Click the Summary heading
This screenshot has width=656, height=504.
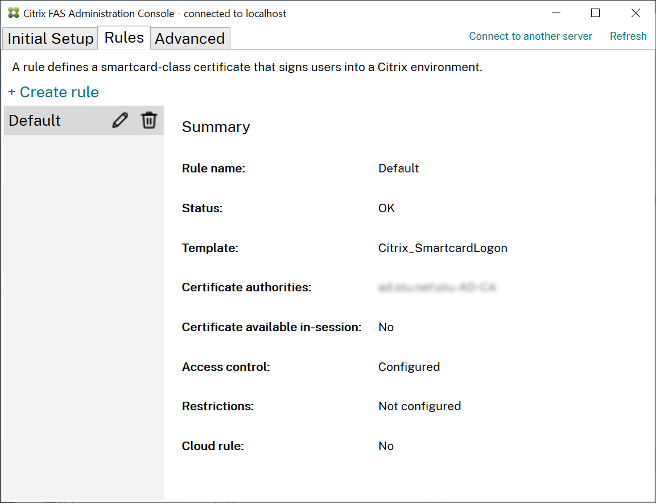pos(216,127)
